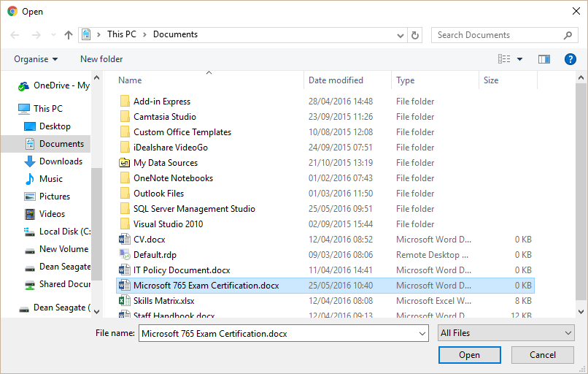588x374 pixels.
Task: Open the change view options dropdown arrow
Action: [519, 59]
